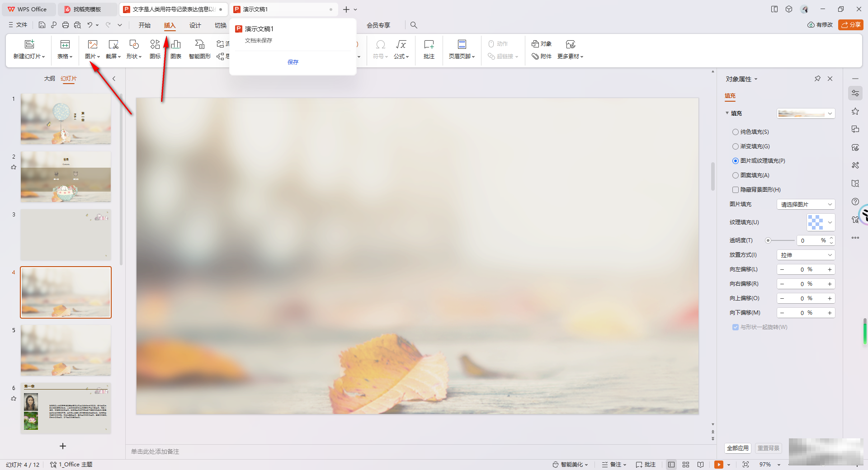Open the zoom percentage dropdown arrow
The image size is (868, 470).
779,465
